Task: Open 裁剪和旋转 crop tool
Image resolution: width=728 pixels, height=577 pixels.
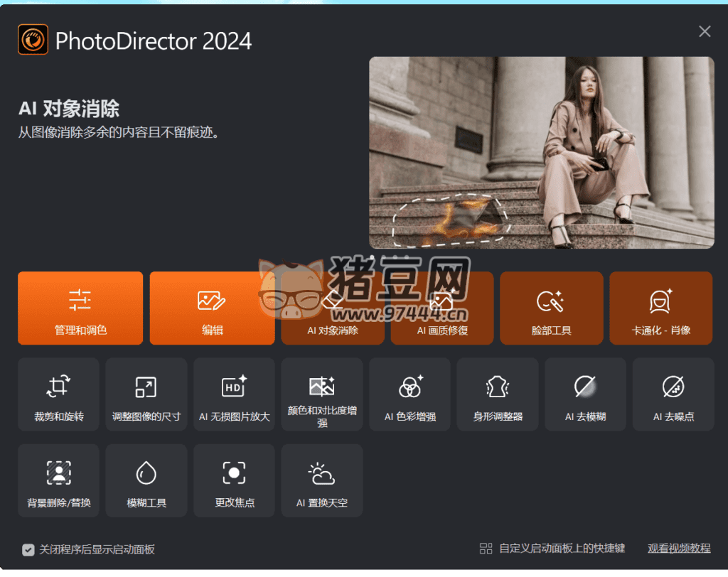Action: pos(58,394)
